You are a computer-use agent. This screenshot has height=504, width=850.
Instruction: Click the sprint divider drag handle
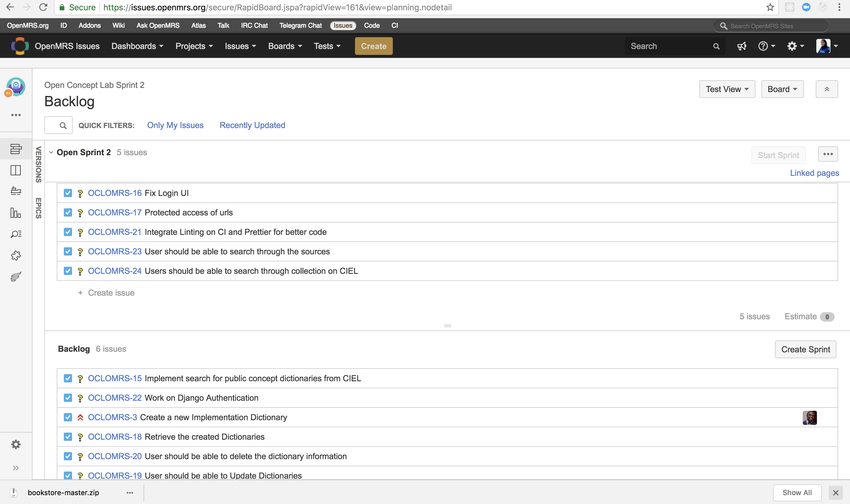pyautogui.click(x=448, y=326)
